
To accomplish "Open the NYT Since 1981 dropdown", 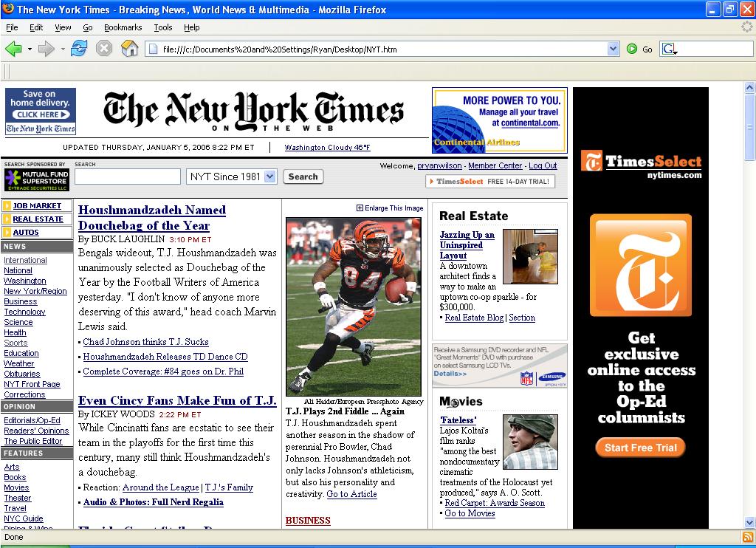I will point(231,177).
